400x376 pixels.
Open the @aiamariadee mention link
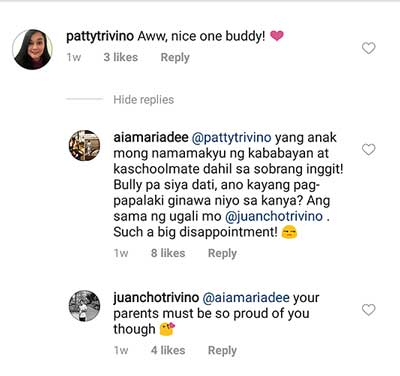pos(246,298)
